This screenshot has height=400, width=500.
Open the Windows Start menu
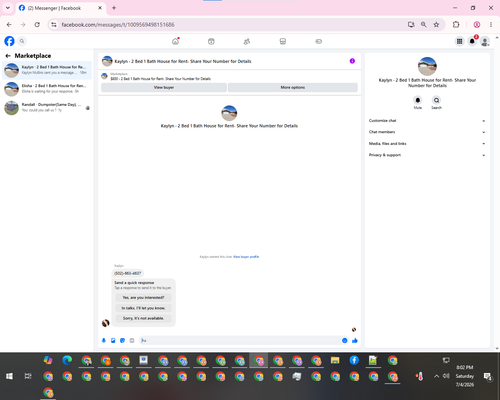click(9, 376)
